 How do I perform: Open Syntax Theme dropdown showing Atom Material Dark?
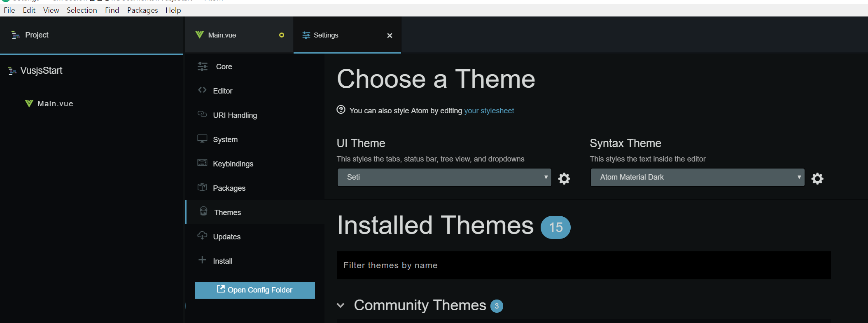pos(698,177)
